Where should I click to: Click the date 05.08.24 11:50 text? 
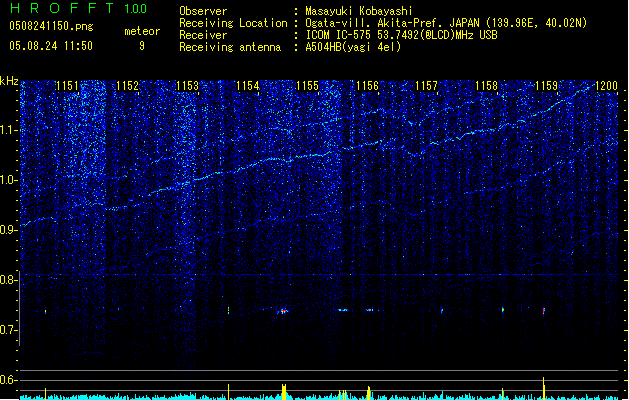tap(50, 45)
